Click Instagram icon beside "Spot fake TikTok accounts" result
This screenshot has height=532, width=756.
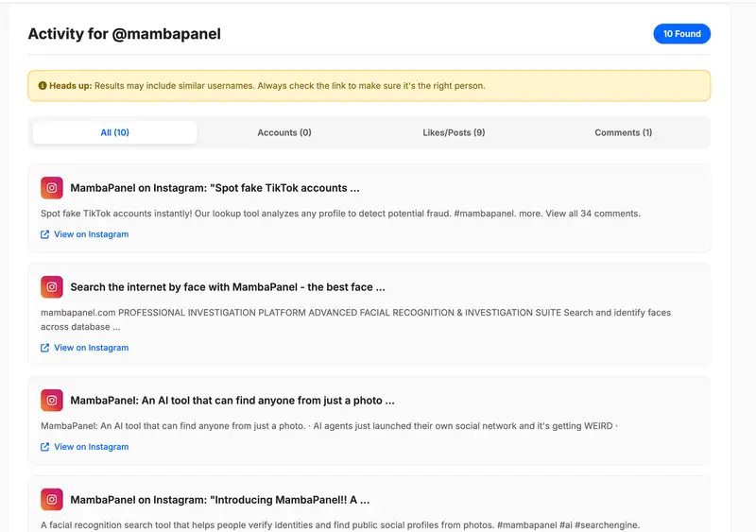click(52, 188)
